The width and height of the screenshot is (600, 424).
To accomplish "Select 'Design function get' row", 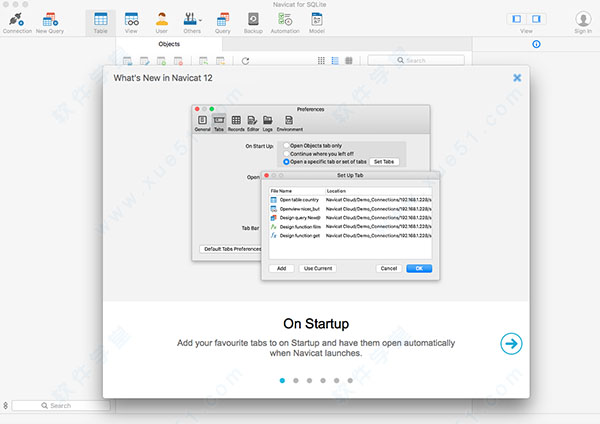I will 351,236.
